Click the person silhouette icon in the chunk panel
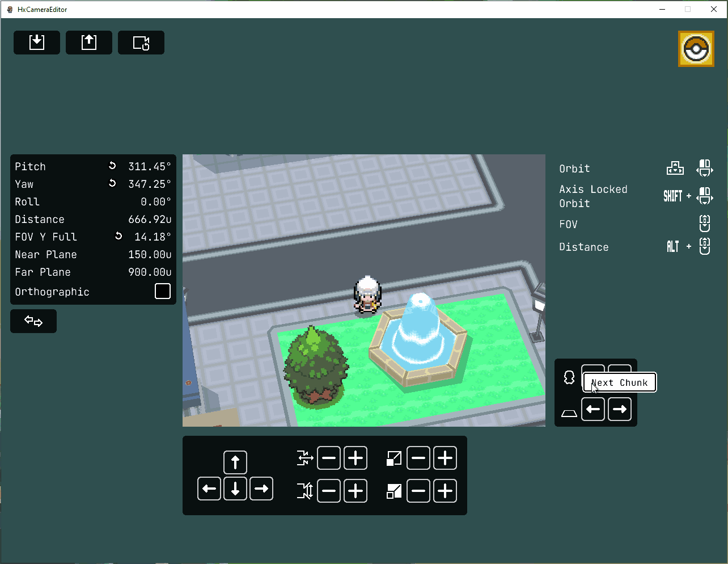The height and width of the screenshot is (564, 728). tap(569, 377)
